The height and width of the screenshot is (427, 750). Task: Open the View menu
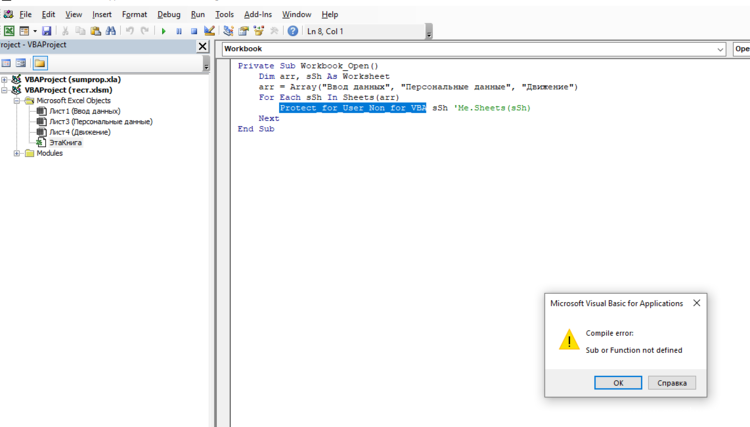pos(74,14)
